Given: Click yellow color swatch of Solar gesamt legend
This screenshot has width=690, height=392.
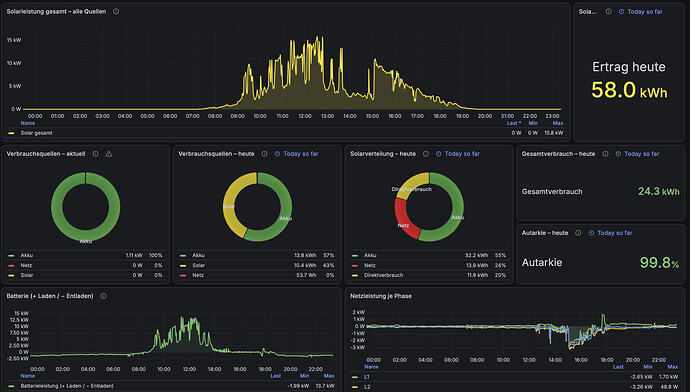Looking at the screenshot, I should pyautogui.click(x=11, y=133).
